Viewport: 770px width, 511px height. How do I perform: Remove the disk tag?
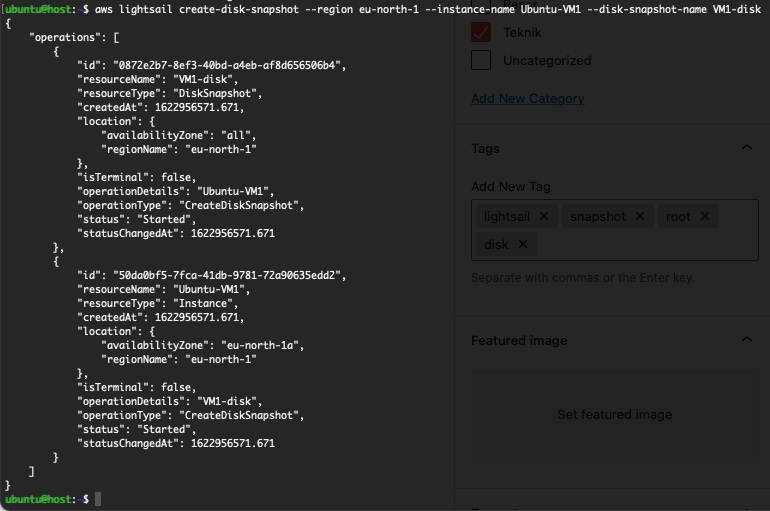523,244
